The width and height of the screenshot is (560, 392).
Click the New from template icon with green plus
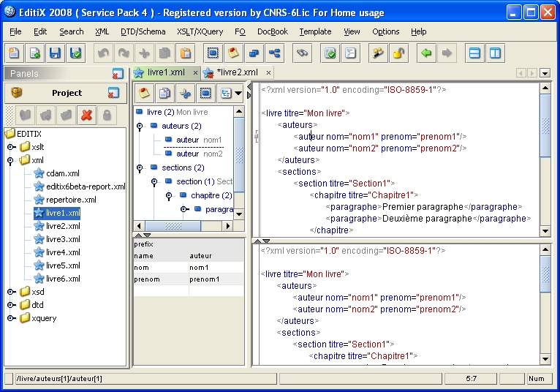point(34,53)
